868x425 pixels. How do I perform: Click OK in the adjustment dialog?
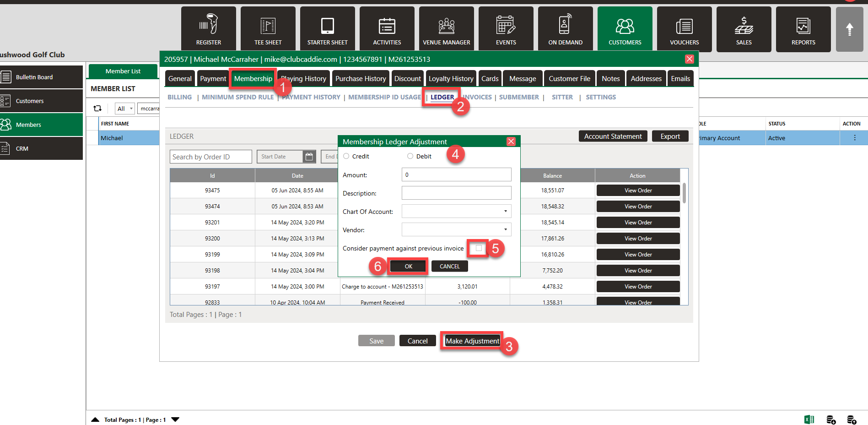coord(408,266)
